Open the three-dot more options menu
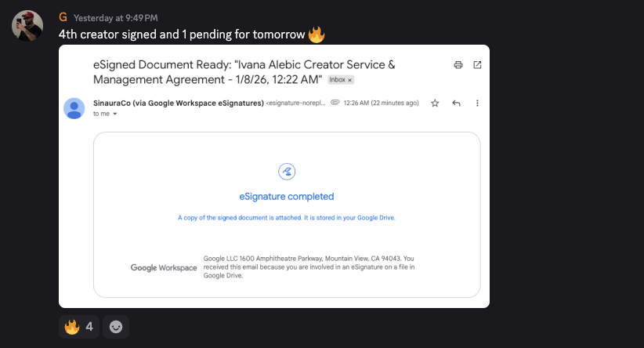 coord(477,103)
